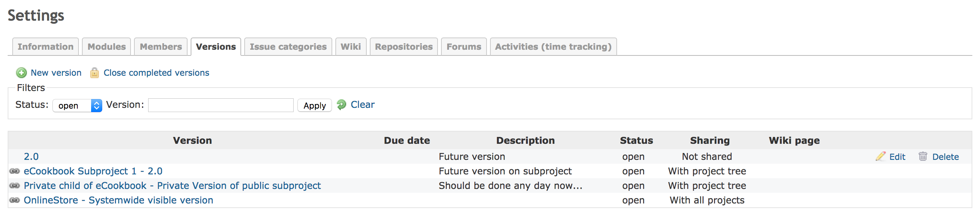Select the Activities (time tracking) tab
The height and width of the screenshot is (218, 980).
(x=553, y=47)
